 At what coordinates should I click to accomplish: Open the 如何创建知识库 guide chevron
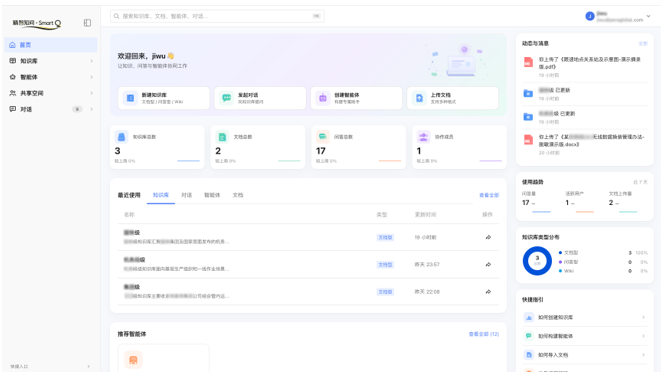[x=643, y=317]
